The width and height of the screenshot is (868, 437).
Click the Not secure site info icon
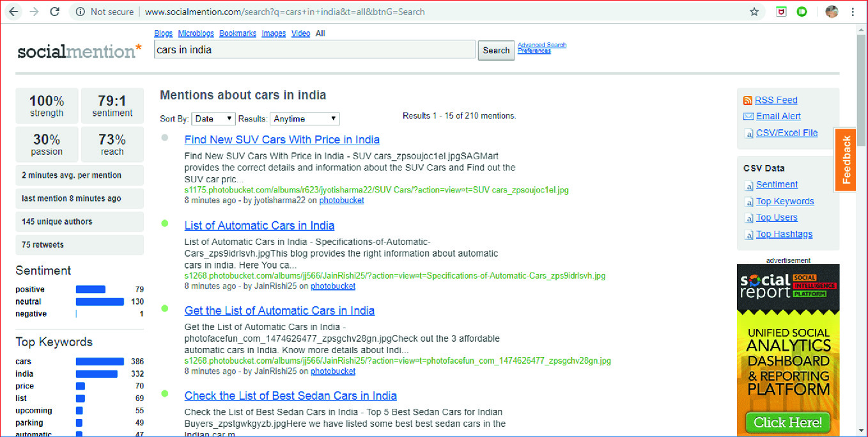[x=80, y=12]
